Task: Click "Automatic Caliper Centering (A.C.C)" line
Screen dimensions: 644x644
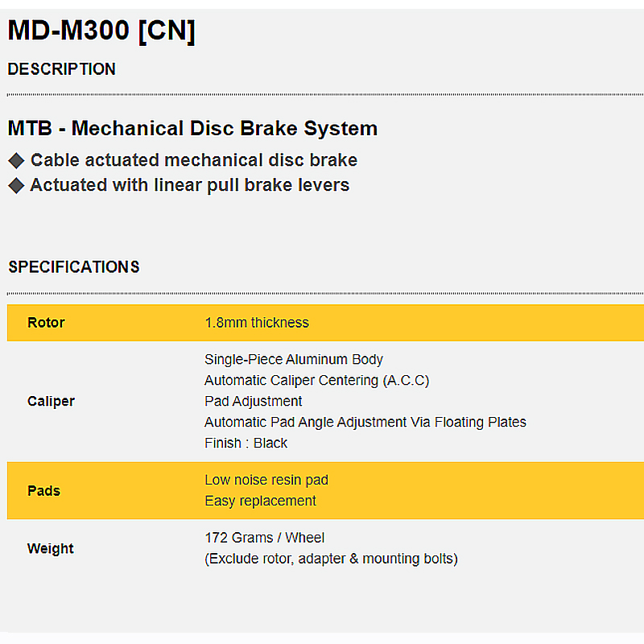Action: (317, 380)
